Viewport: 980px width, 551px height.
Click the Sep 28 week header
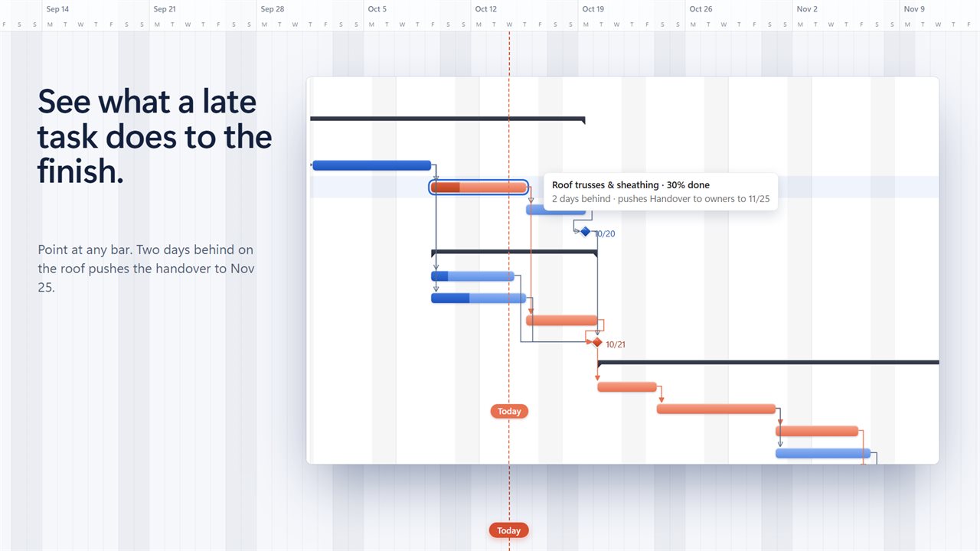(x=272, y=9)
